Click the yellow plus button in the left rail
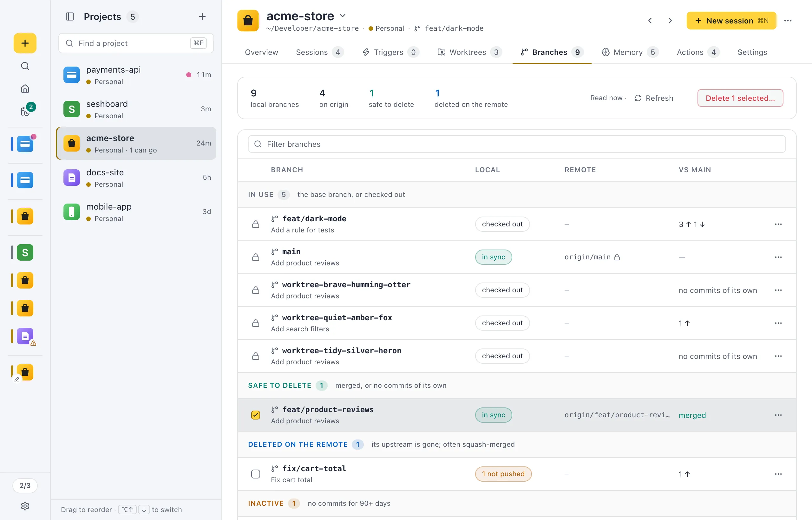Screen dimensions: 812x520 pos(25,43)
